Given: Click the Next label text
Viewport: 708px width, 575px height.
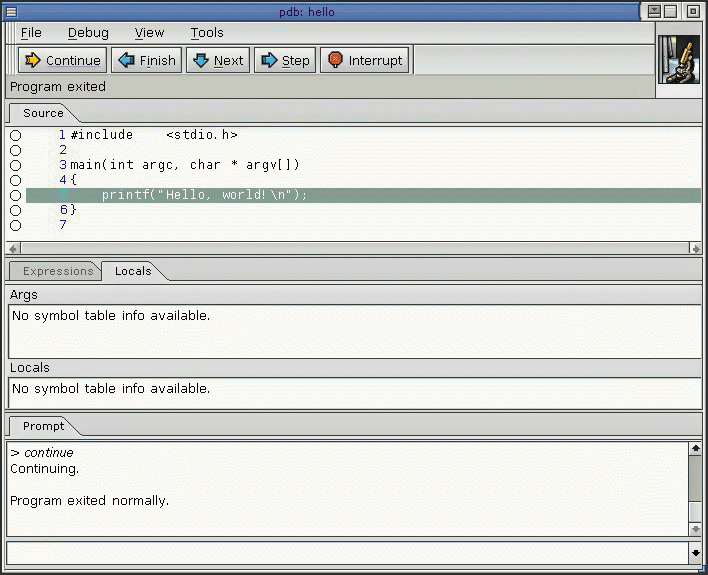Looking at the screenshot, I should [228, 61].
